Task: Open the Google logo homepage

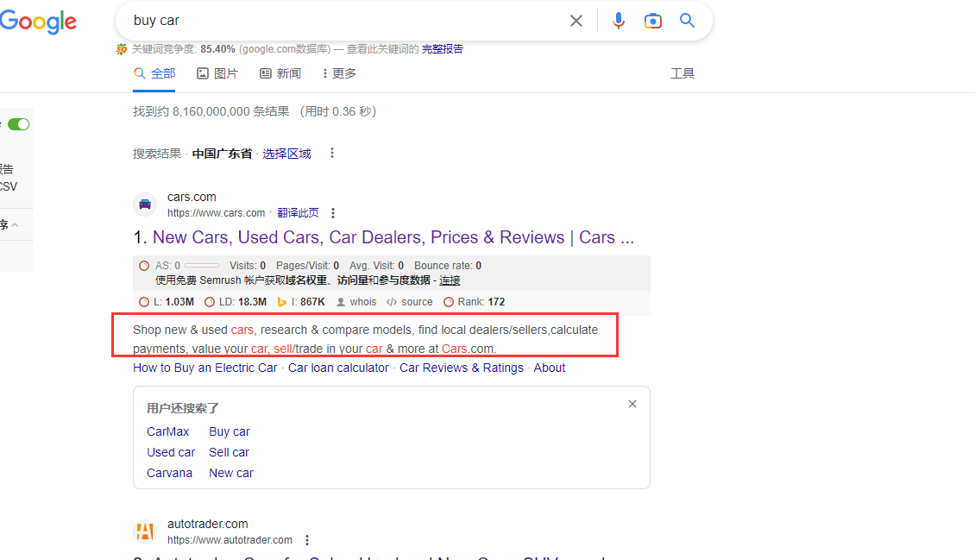Action: 39,22
